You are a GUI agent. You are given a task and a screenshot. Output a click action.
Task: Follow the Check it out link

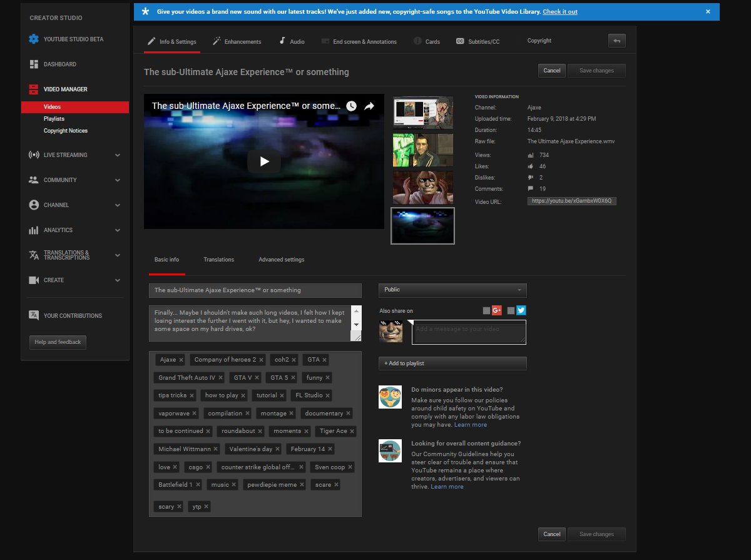tap(560, 12)
